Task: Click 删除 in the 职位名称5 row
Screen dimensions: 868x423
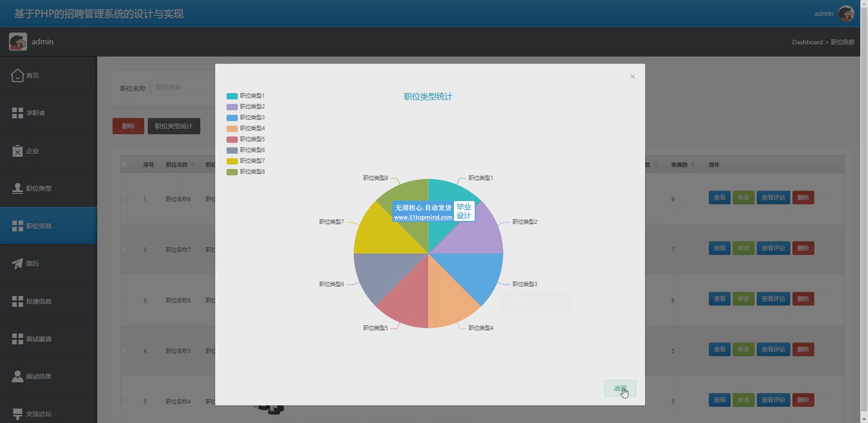Action: tap(803, 349)
